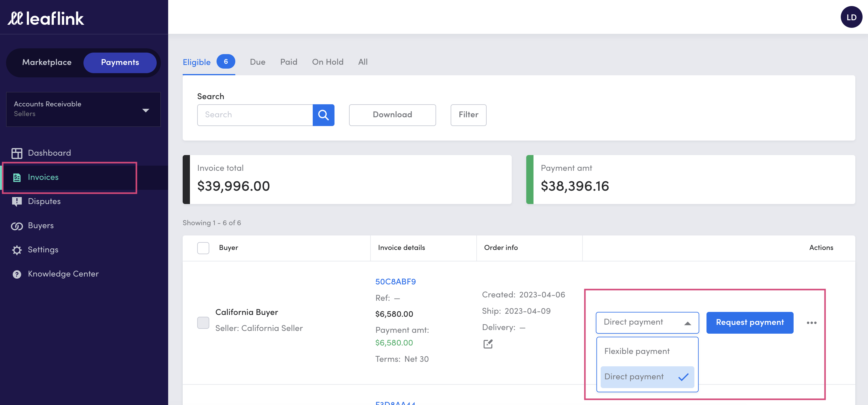868x405 pixels.
Task: Click the Eligible count badge 6
Action: coord(225,61)
